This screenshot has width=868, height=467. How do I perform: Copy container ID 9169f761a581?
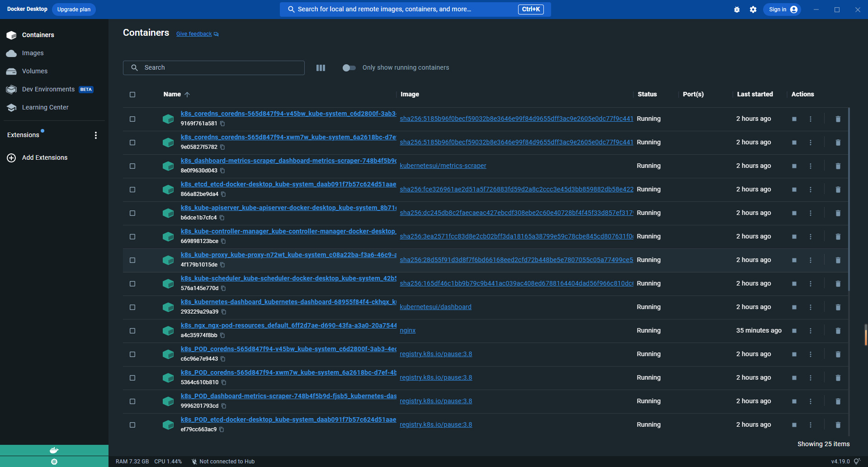(x=222, y=124)
